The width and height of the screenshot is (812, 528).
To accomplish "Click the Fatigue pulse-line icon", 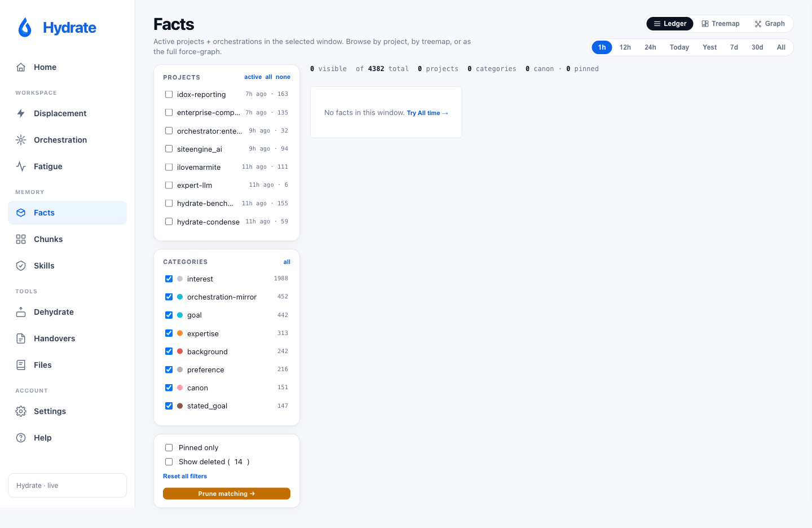I will [21, 166].
